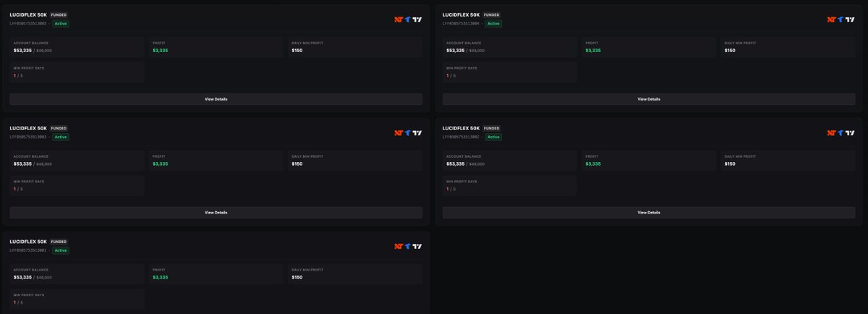Viewport: 868px width, 314px height.
Task: Open View Details for account ending 3005
Action: (x=216, y=99)
